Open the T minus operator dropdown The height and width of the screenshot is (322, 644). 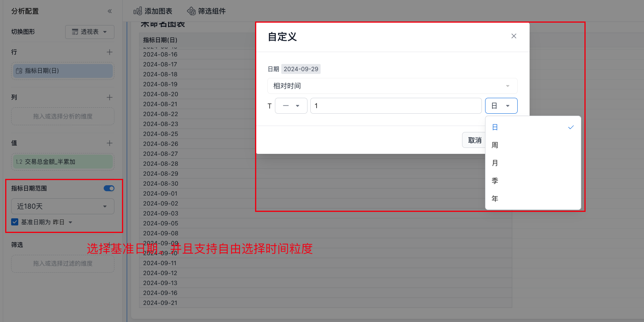coord(291,106)
